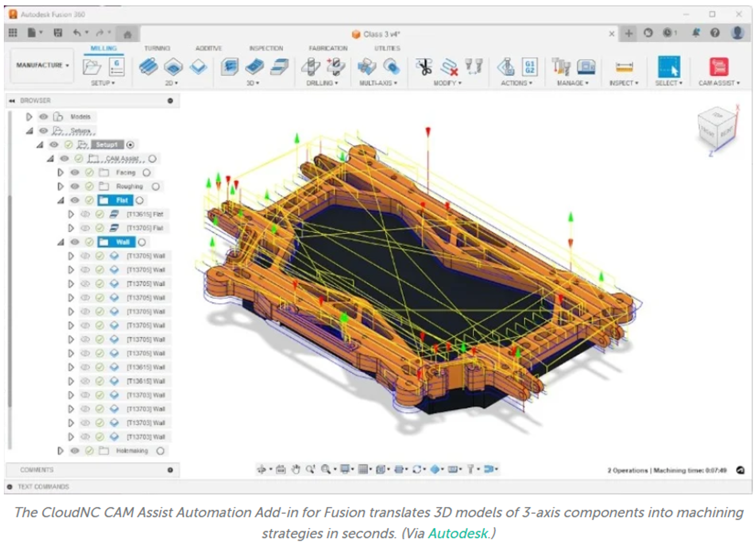Close the Class 3 v4 document tab
Screen dimensions: 756x545
[612, 34]
